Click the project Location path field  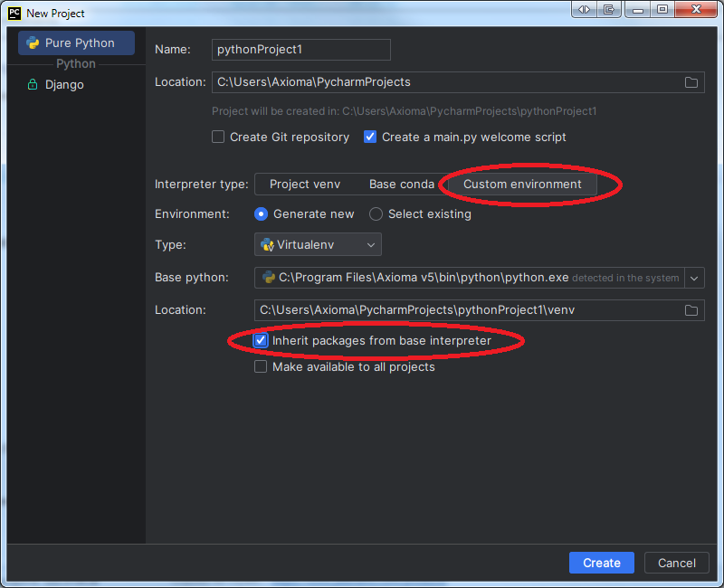[x=458, y=82]
